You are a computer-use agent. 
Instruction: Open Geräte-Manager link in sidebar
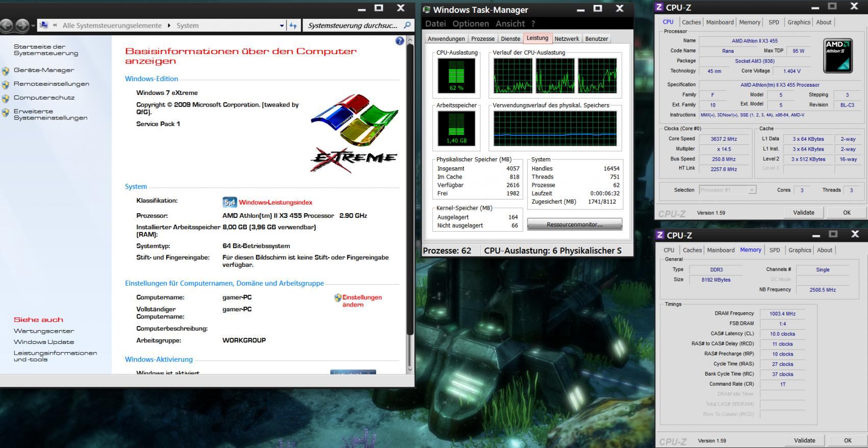coord(44,70)
